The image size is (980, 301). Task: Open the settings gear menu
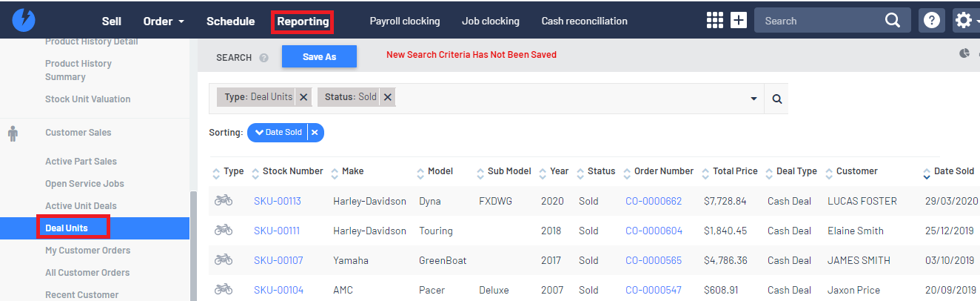964,21
